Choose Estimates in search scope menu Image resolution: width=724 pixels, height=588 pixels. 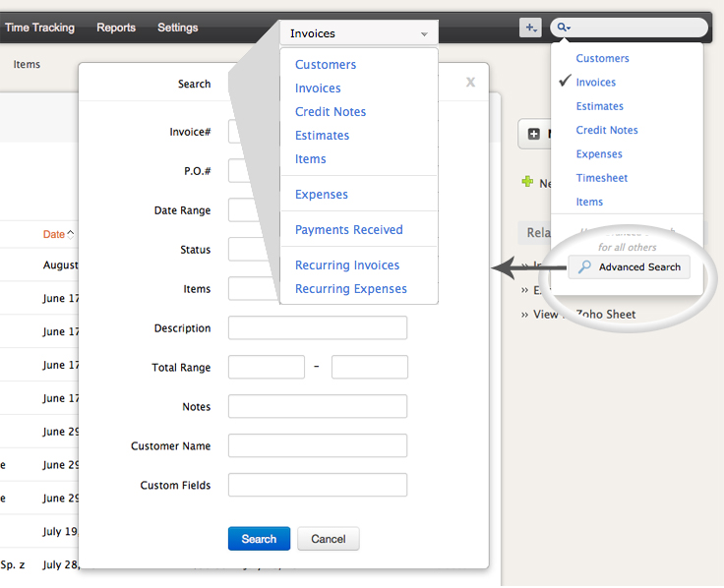tap(599, 106)
